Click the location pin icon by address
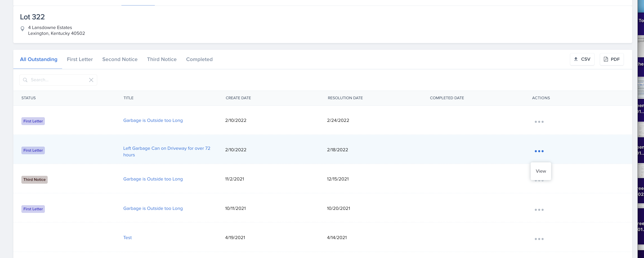The image size is (644, 258). click(x=22, y=29)
